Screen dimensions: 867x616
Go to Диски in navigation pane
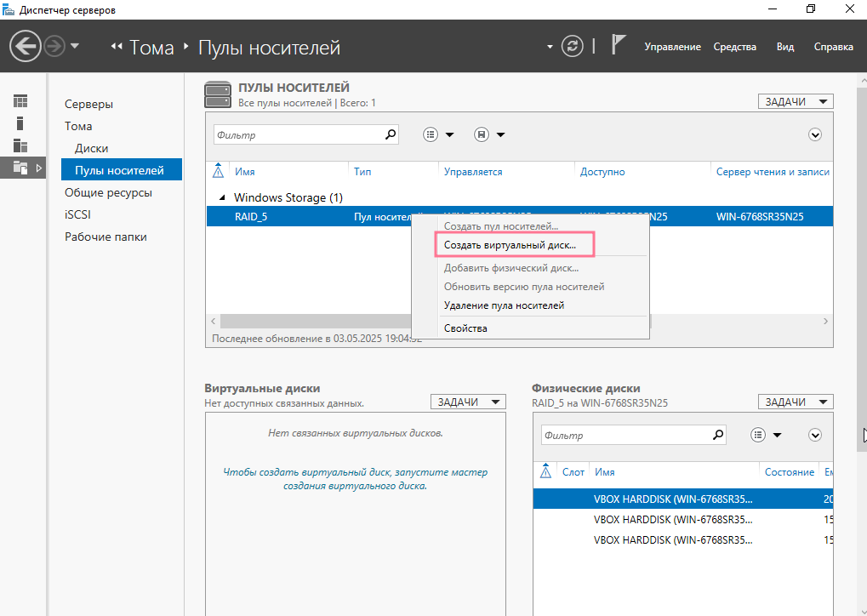click(91, 148)
